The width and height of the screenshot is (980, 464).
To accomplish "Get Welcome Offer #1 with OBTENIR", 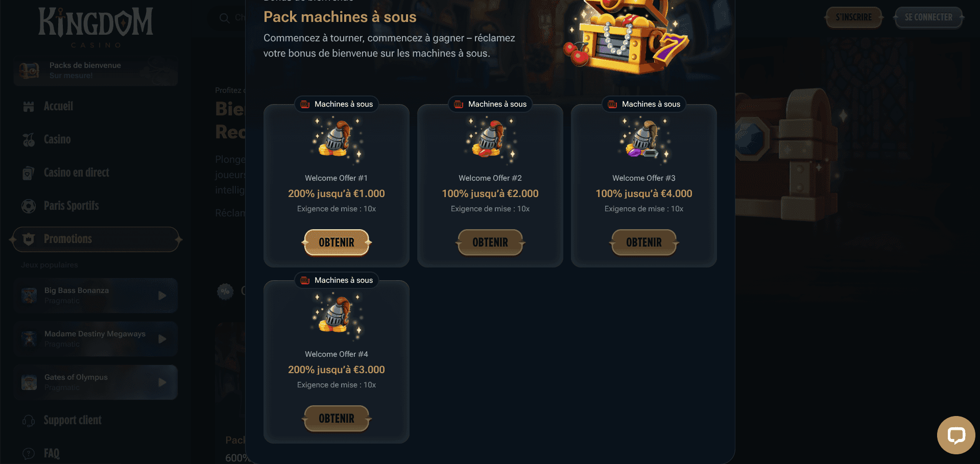I will [x=337, y=242].
